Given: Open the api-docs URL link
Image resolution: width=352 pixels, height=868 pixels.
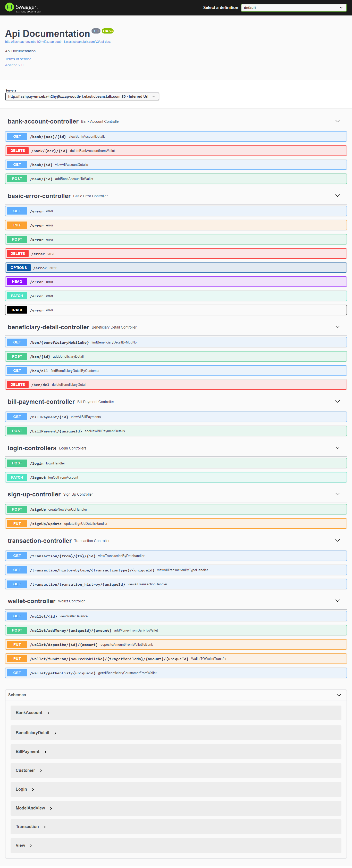Looking at the screenshot, I should click(58, 42).
